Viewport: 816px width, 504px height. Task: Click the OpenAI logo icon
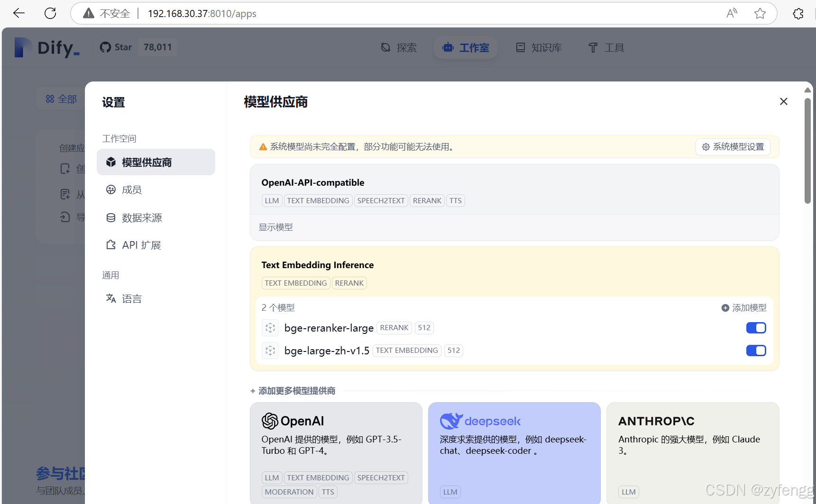(x=270, y=421)
